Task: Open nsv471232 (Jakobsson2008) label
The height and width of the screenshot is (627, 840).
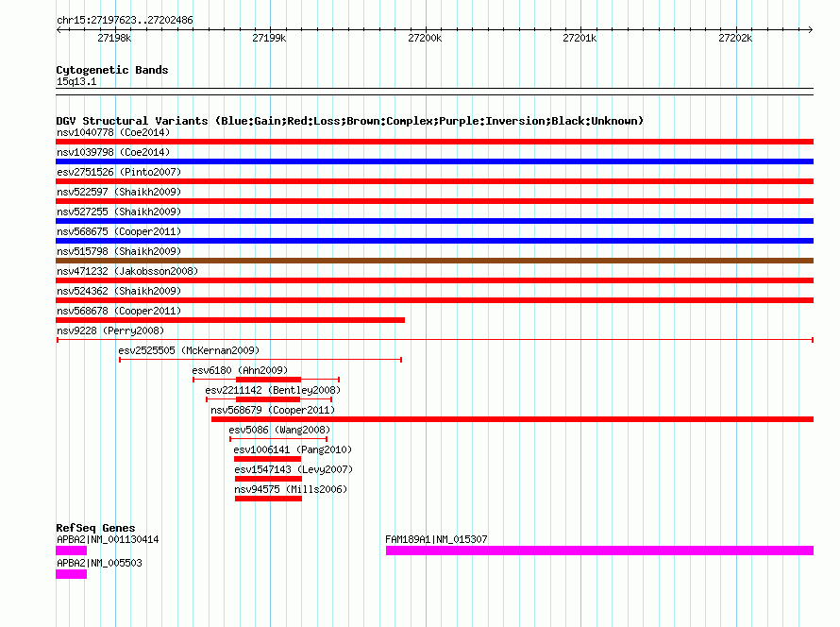Action: [x=127, y=271]
